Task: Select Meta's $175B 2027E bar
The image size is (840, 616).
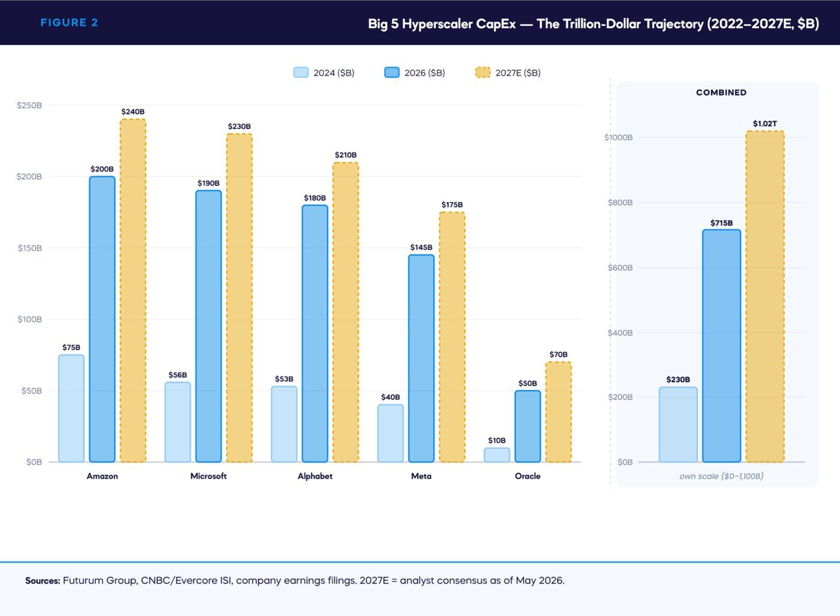Action: pos(452,337)
